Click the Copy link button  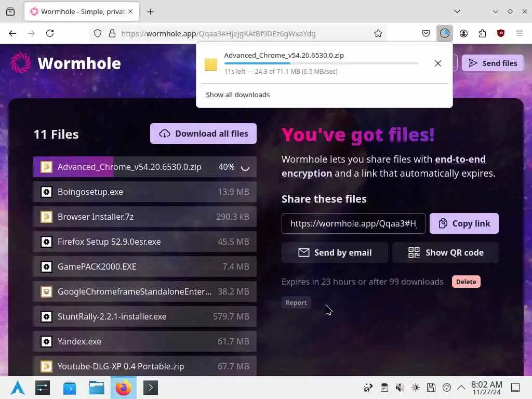click(x=464, y=223)
